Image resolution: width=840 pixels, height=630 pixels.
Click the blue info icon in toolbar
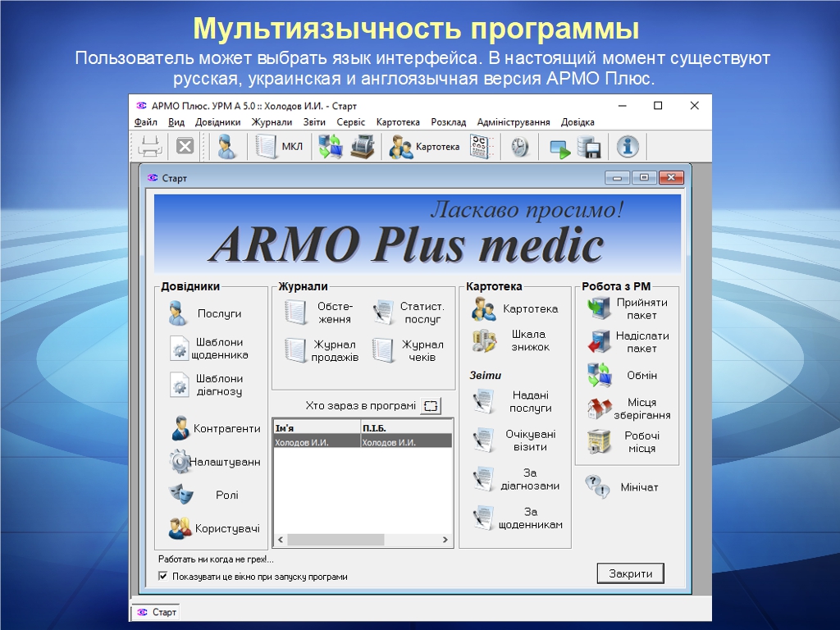[x=628, y=147]
